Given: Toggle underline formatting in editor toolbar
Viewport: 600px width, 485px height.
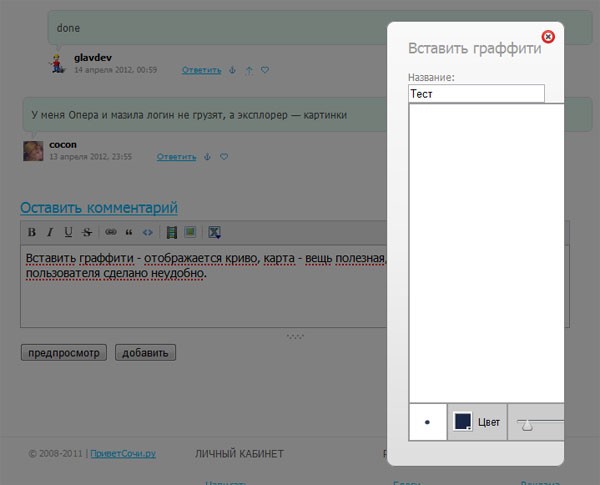Looking at the screenshot, I should (x=68, y=233).
